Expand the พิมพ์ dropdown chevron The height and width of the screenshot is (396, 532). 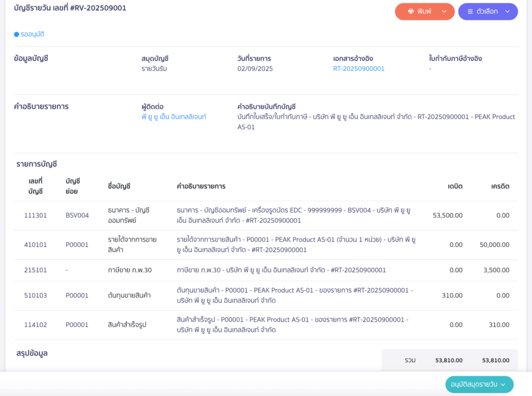pyautogui.click(x=444, y=11)
